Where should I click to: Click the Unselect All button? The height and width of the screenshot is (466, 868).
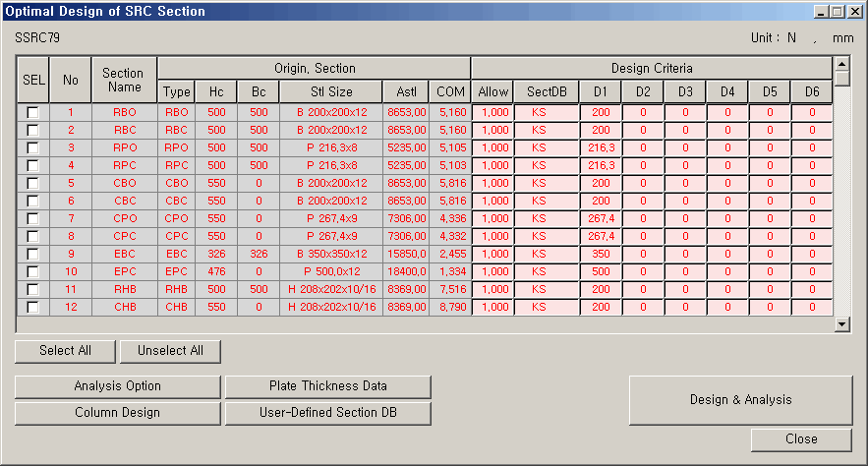coord(170,351)
